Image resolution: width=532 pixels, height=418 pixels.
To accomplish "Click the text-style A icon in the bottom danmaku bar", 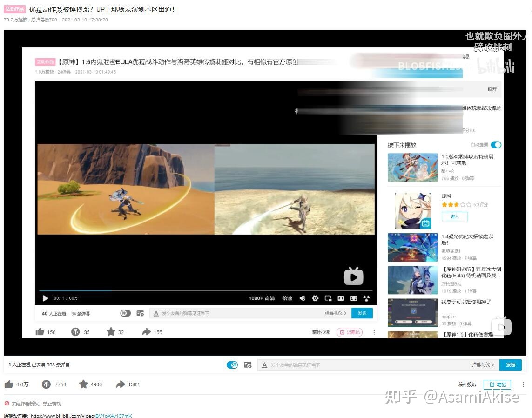I will 264,365.
